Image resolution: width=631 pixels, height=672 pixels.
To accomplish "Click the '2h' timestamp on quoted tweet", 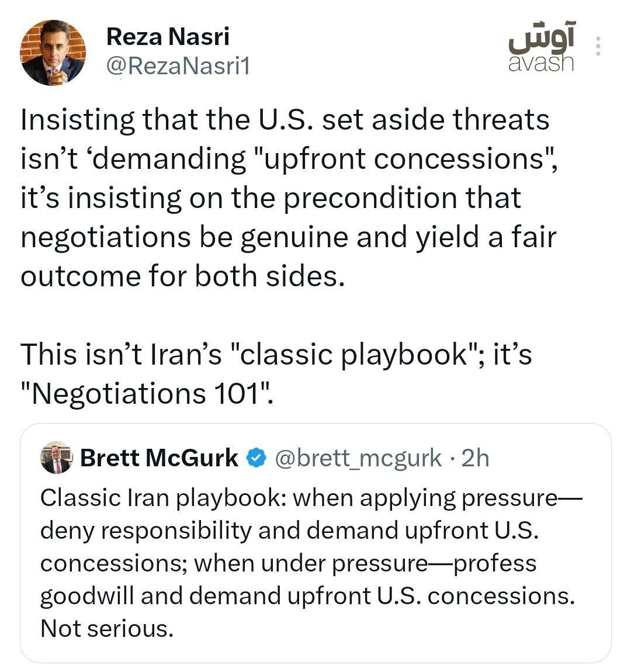I will pos(475,459).
